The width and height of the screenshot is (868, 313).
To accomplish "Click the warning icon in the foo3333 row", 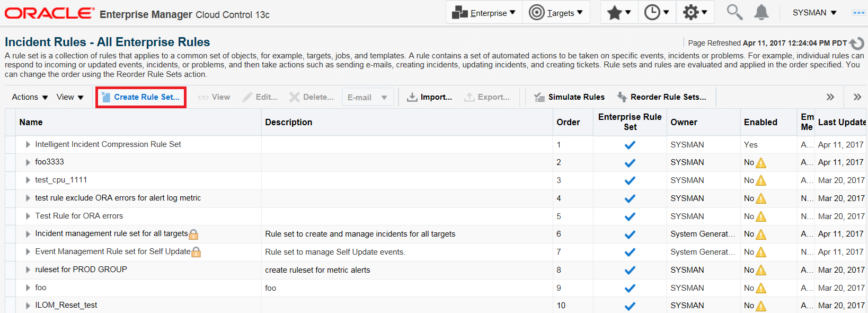I will tap(761, 163).
